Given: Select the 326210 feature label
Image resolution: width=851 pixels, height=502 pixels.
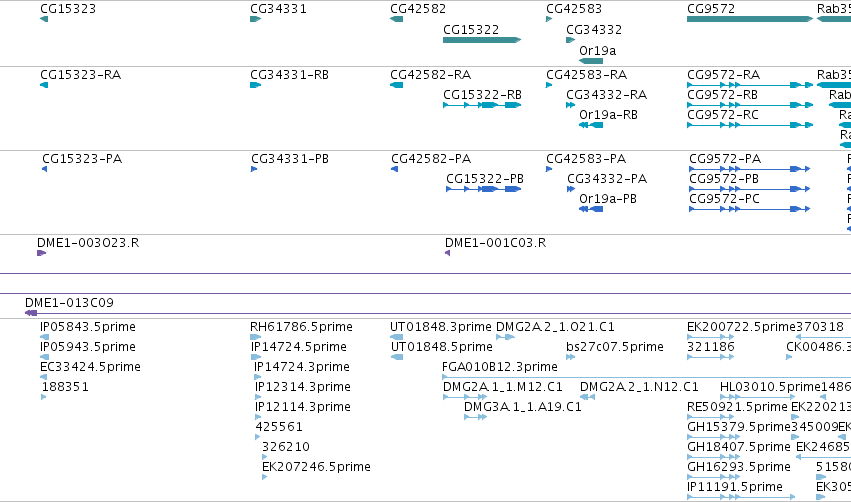Looking at the screenshot, I should pyautogui.click(x=286, y=447).
